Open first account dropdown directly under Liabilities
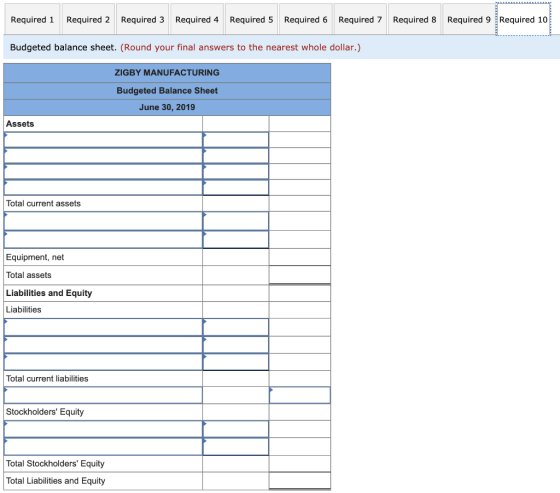This screenshot has width=560, height=493. point(103,327)
